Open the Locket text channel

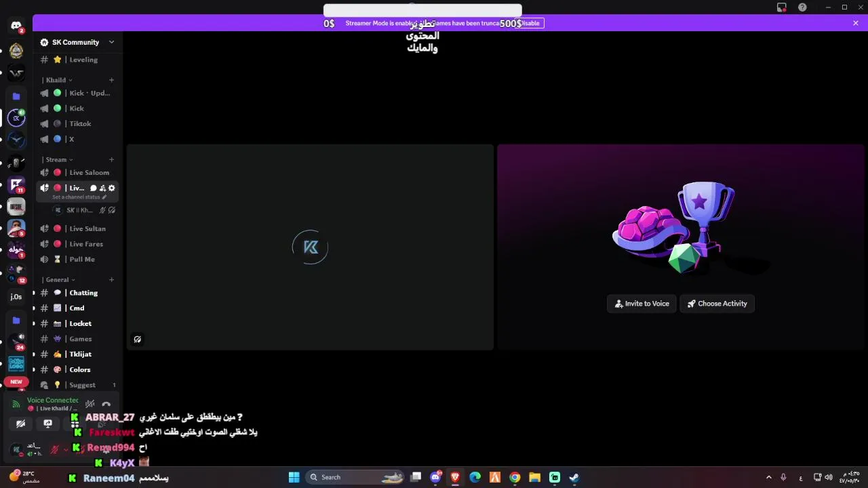click(x=77, y=323)
